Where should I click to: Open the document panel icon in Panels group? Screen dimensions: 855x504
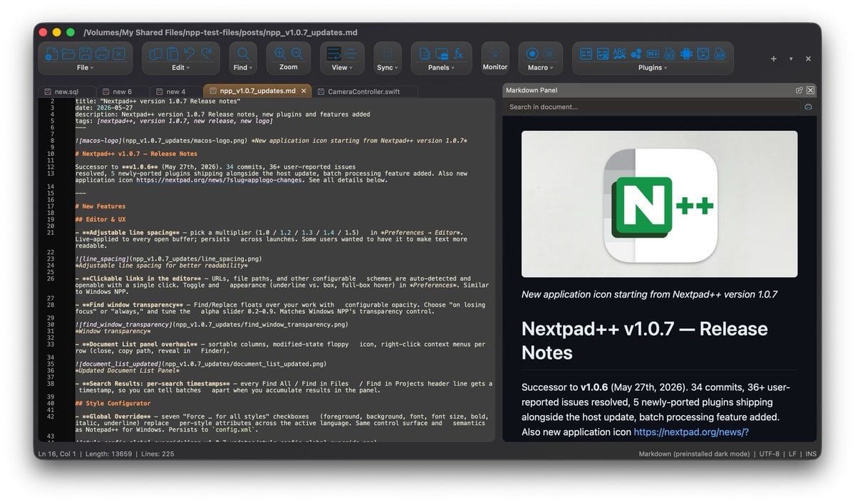pyautogui.click(x=424, y=53)
